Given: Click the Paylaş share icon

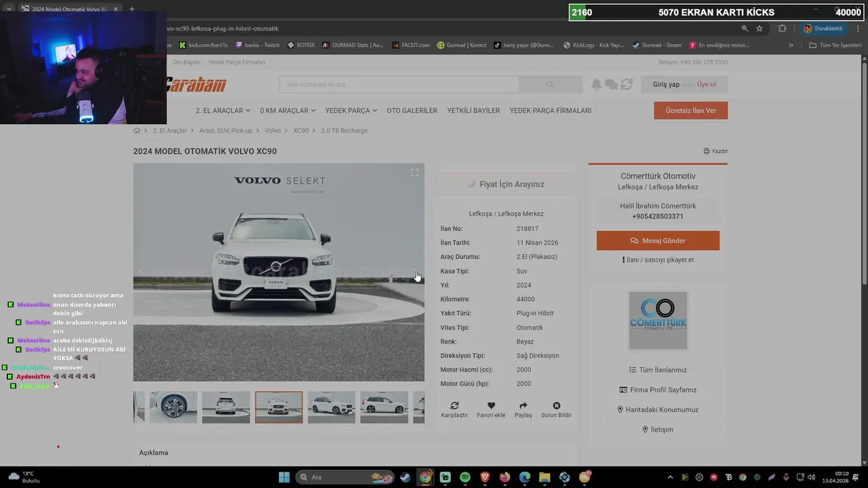Looking at the screenshot, I should coord(523,405).
